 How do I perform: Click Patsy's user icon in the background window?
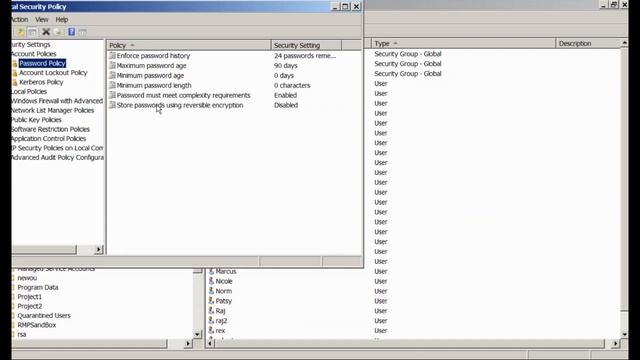[211, 301]
